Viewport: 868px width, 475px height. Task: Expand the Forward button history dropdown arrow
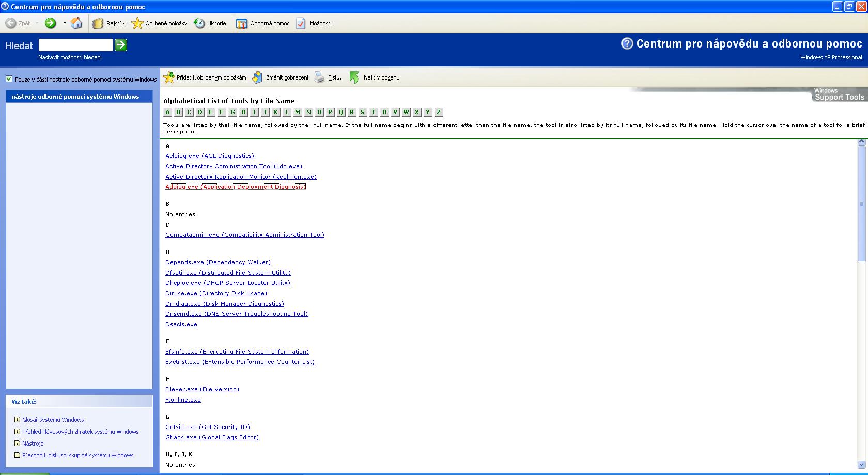(65, 23)
